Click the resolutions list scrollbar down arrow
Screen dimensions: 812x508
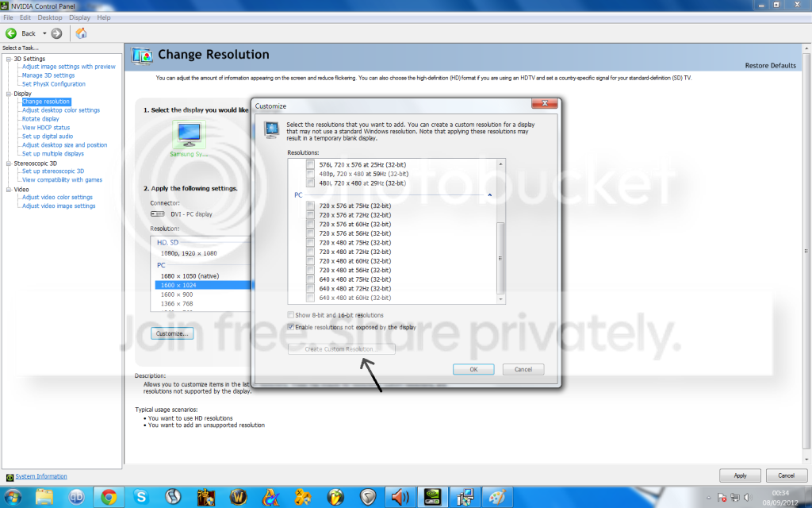500,299
